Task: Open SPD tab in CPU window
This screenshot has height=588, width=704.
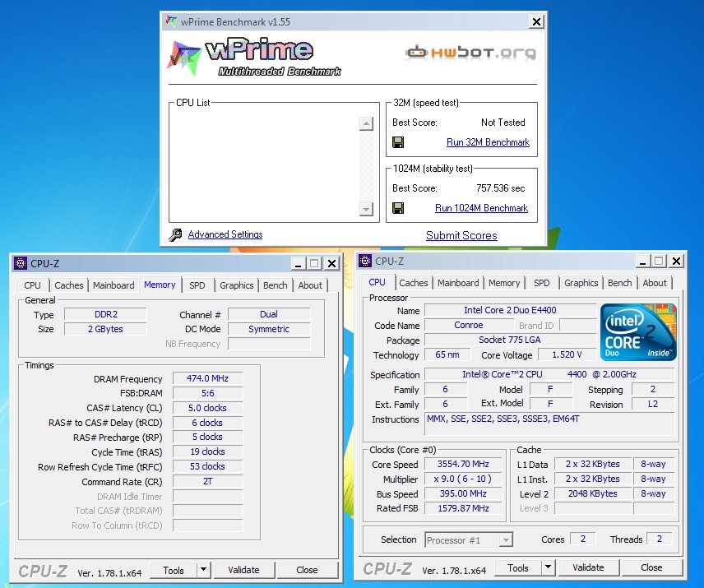Action: point(541,283)
